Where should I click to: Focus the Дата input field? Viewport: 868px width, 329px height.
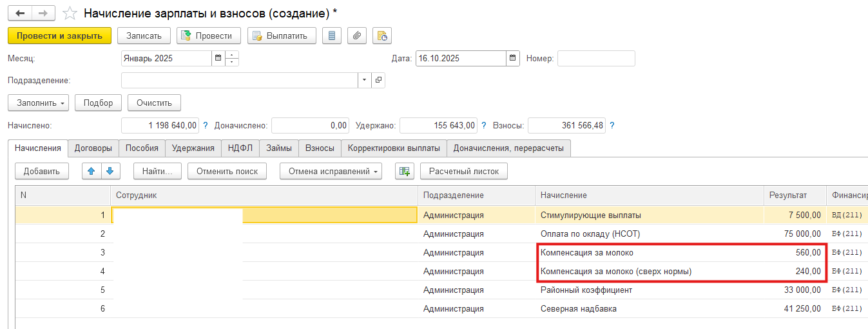pos(461,58)
